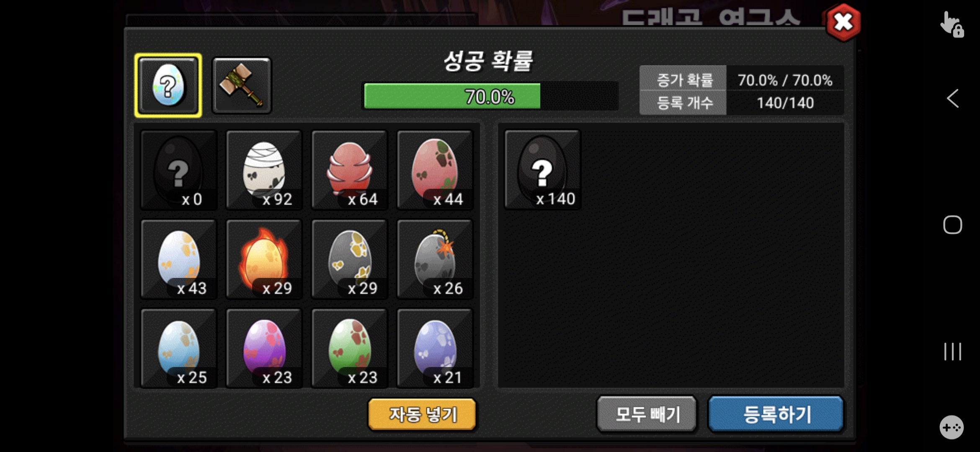980x452 pixels.
Task: Click the blue 등록하기 register button
Action: pyautogui.click(x=776, y=414)
